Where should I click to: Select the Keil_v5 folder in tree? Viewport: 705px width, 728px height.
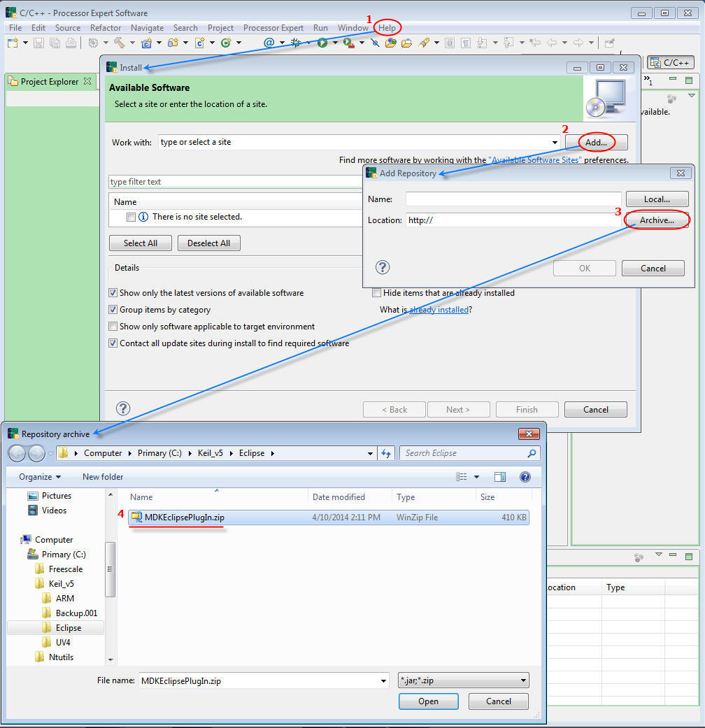pyautogui.click(x=61, y=584)
